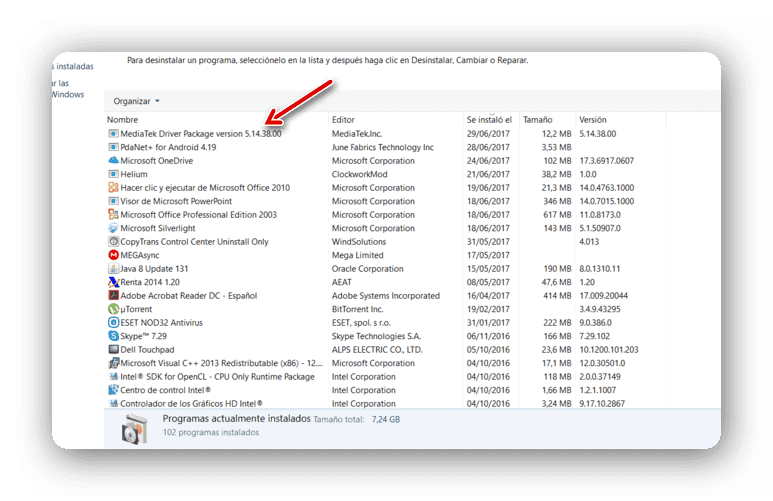
Task: Click the Centro de control Intel icon
Action: pyautogui.click(x=113, y=390)
